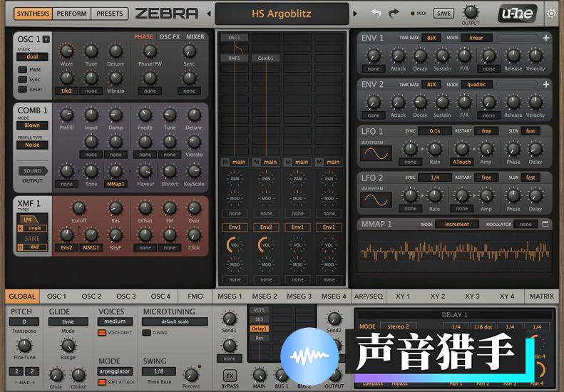Click the MMAP 1 bar graph display

[455, 252]
